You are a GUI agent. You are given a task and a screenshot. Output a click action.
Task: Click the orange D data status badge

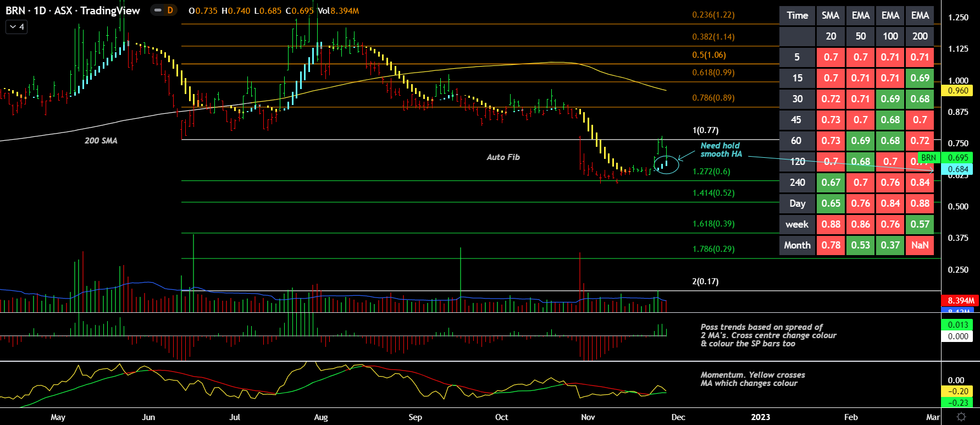pyautogui.click(x=170, y=10)
